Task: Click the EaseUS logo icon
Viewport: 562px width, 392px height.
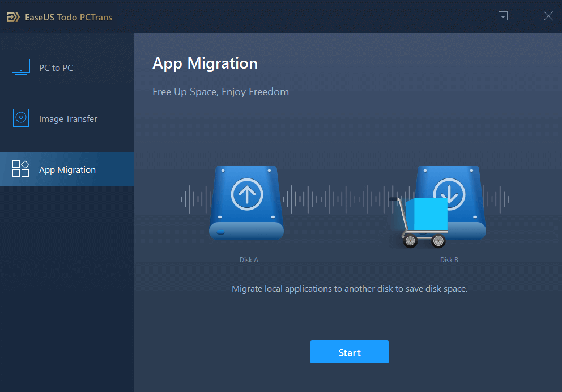Action: point(13,17)
